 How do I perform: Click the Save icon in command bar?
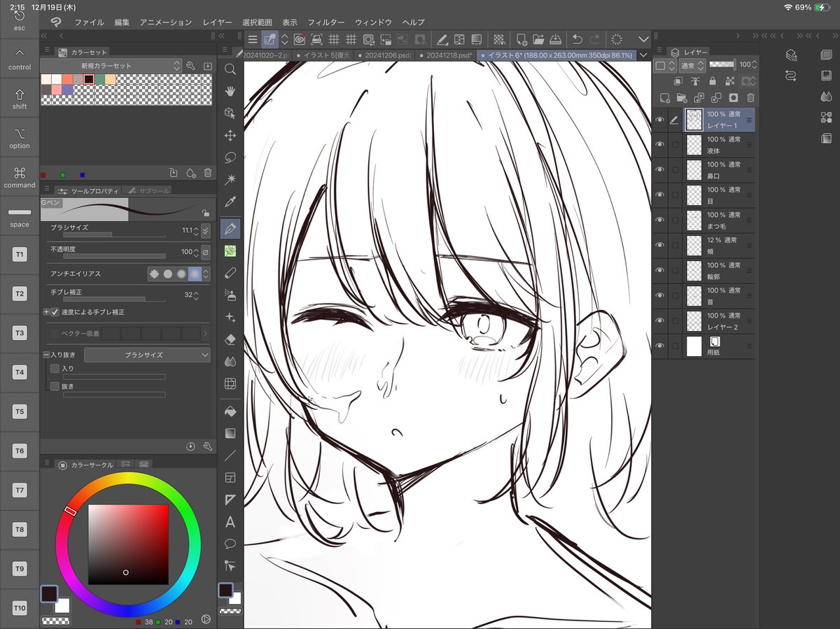[554, 39]
